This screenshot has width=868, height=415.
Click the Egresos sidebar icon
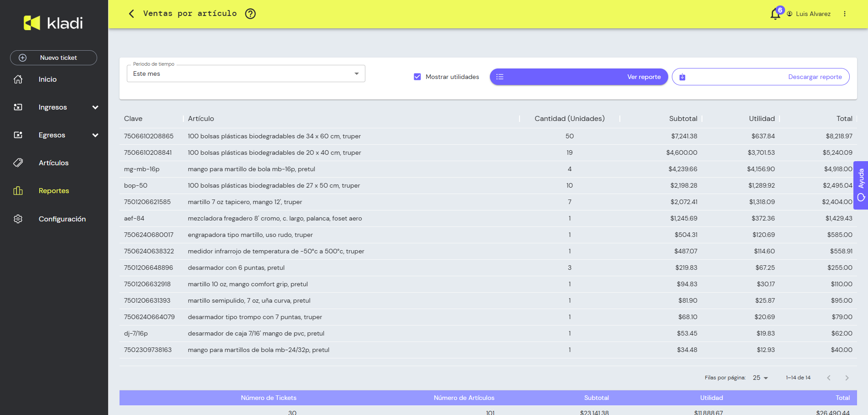click(18, 135)
